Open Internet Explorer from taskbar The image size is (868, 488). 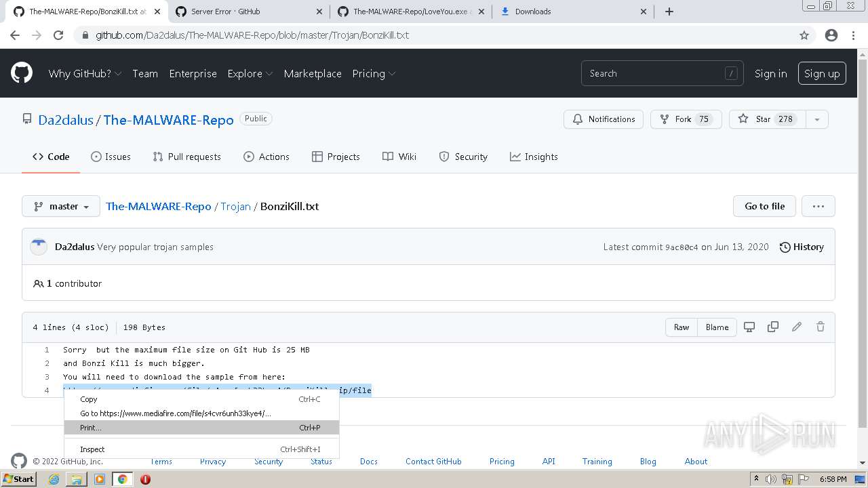pyautogui.click(x=54, y=479)
